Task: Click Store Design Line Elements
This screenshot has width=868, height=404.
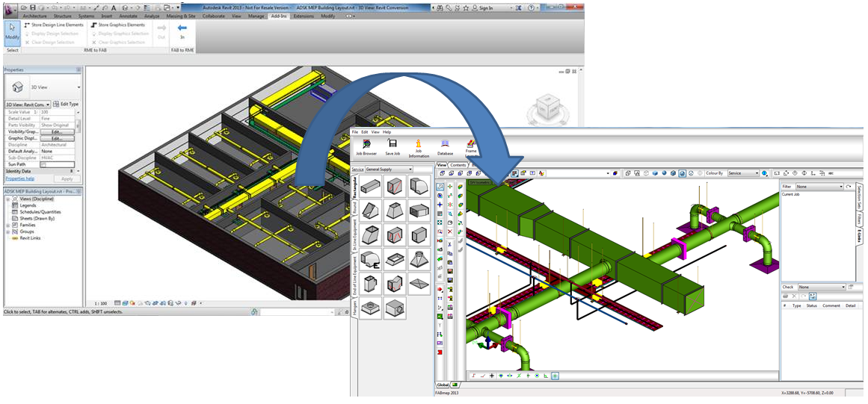Action: coord(54,25)
